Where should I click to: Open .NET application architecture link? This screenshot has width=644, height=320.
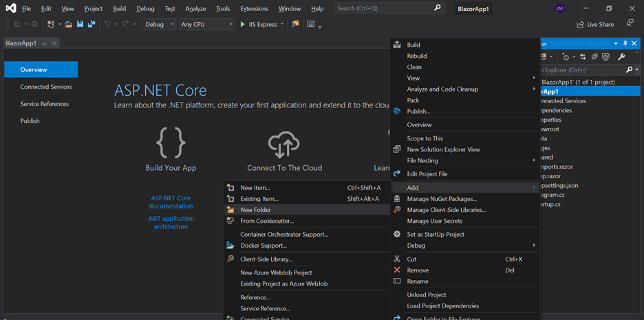[171, 222]
